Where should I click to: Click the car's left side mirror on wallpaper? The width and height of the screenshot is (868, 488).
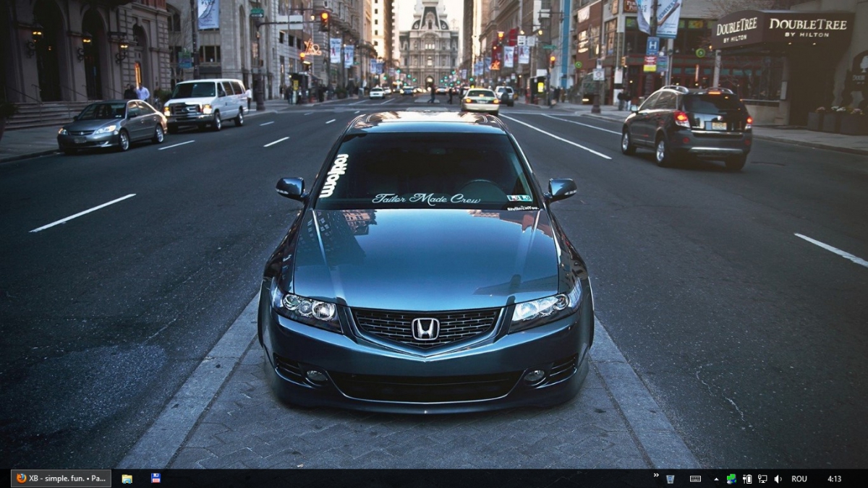(x=291, y=189)
